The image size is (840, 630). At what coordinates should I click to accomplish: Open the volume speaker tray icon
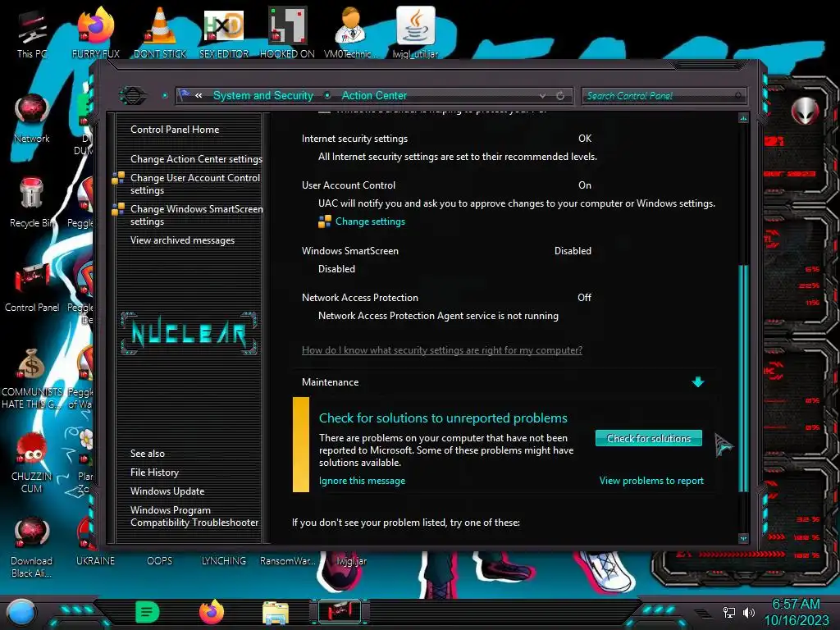(749, 612)
